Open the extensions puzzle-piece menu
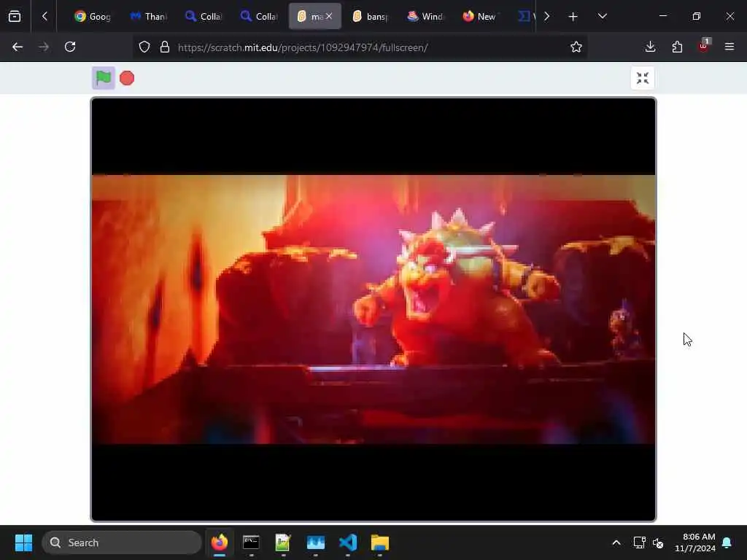747x560 pixels. pos(677,47)
